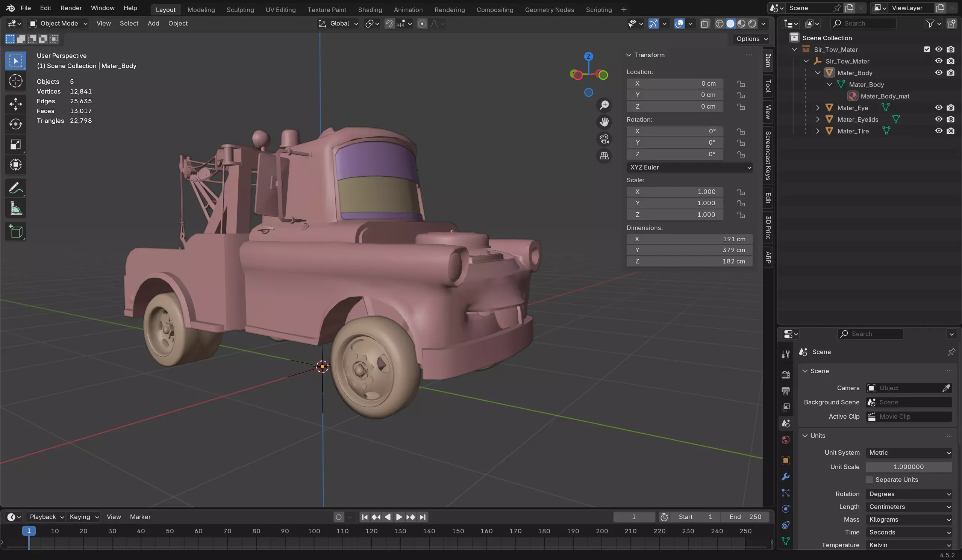Open viewport Add menu

[x=153, y=24]
